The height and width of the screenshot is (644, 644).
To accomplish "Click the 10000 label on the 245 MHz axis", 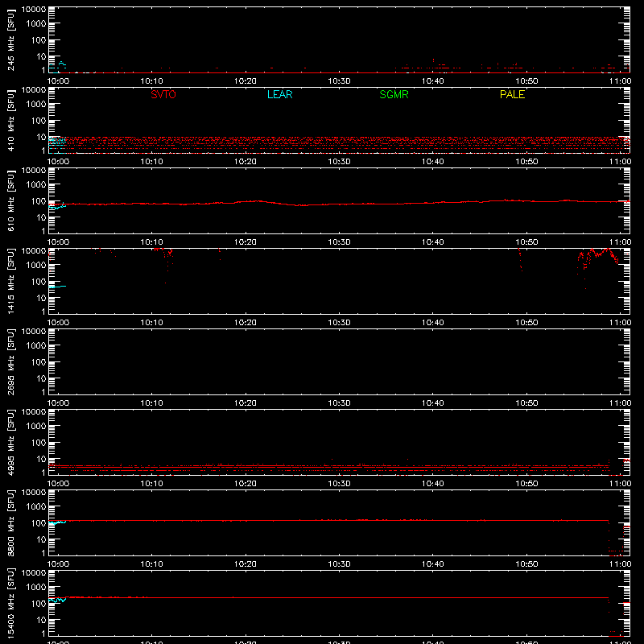I will tap(34, 10).
